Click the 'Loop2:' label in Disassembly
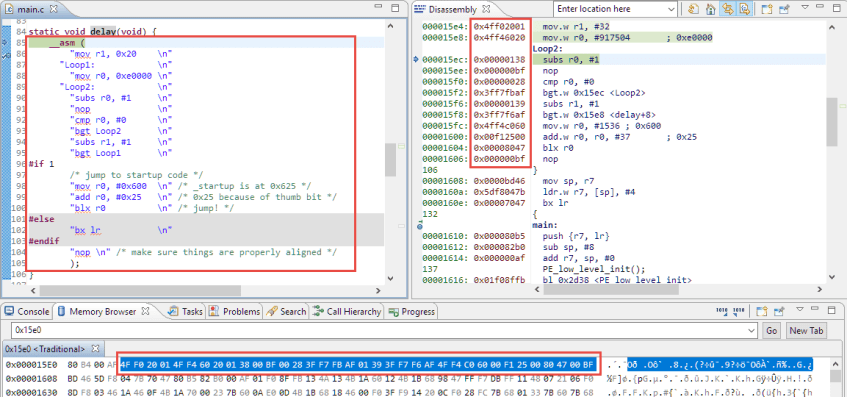The image size is (847, 397). point(547,49)
